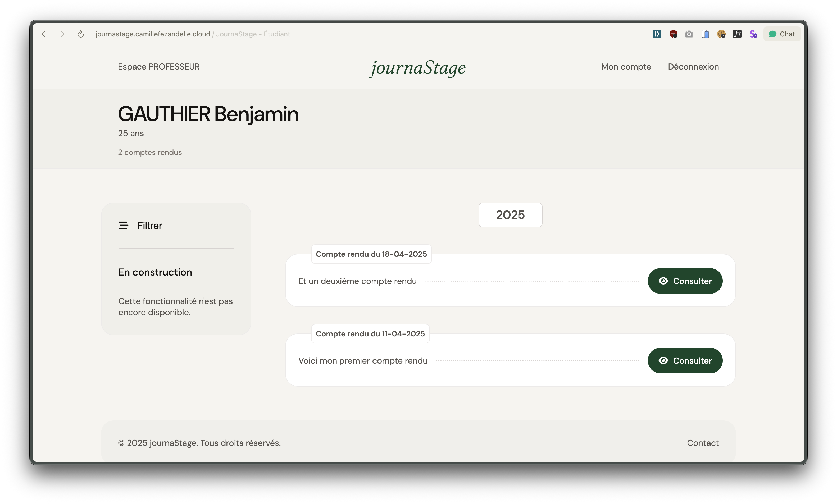This screenshot has height=504, width=837.
Task: Open the font identifier extension
Action: coord(737,34)
